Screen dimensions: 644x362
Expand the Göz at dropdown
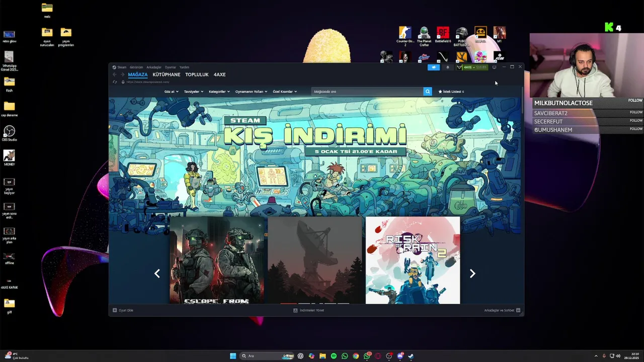tap(171, 92)
